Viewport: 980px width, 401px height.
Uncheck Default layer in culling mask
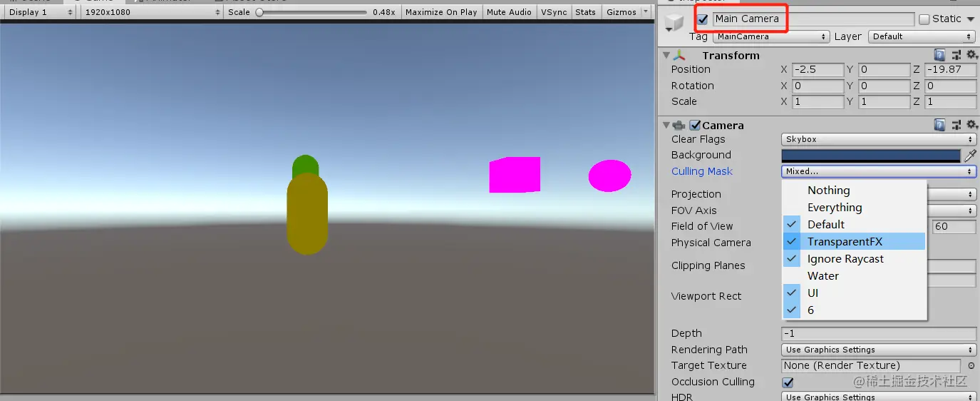click(x=854, y=224)
